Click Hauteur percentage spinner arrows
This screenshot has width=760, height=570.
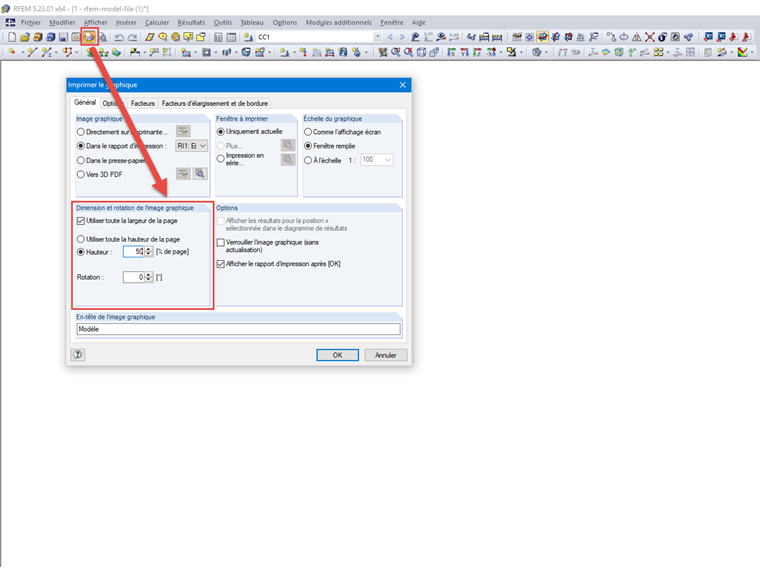pyautogui.click(x=149, y=252)
